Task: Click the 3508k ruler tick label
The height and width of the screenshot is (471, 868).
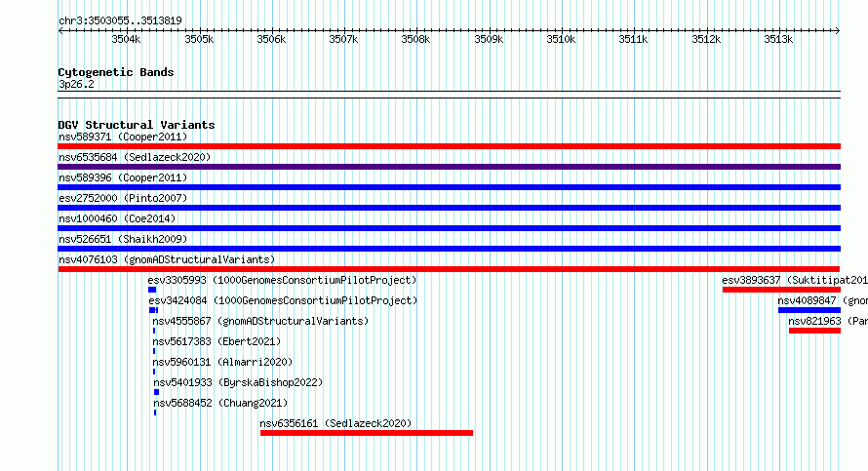Action: 415,39
